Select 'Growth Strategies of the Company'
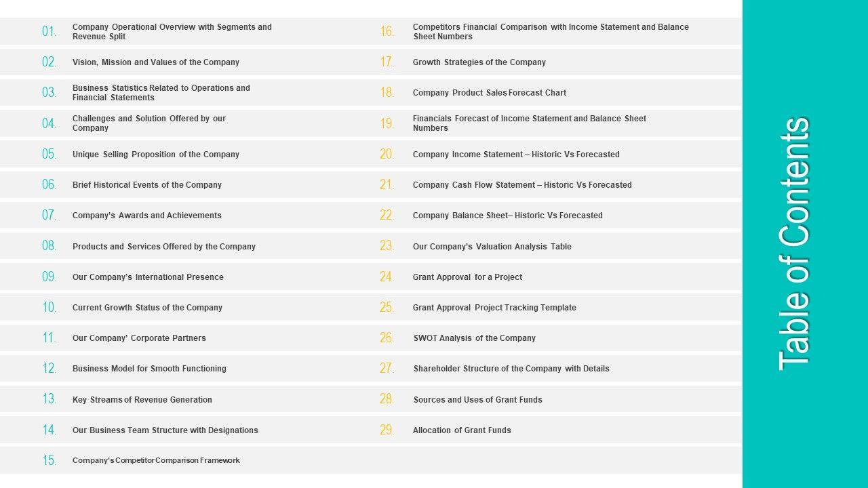The width and height of the screenshot is (868, 488). (479, 62)
